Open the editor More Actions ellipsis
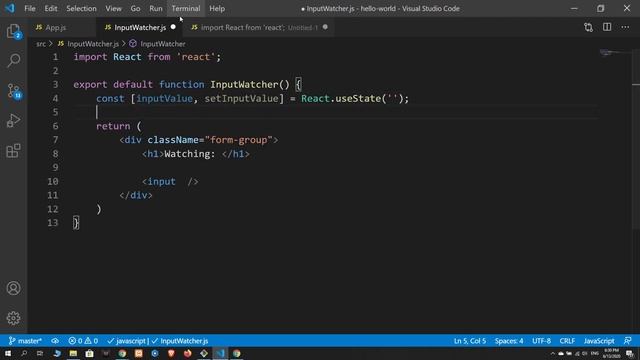This screenshot has width=640, height=360. pos(625,27)
